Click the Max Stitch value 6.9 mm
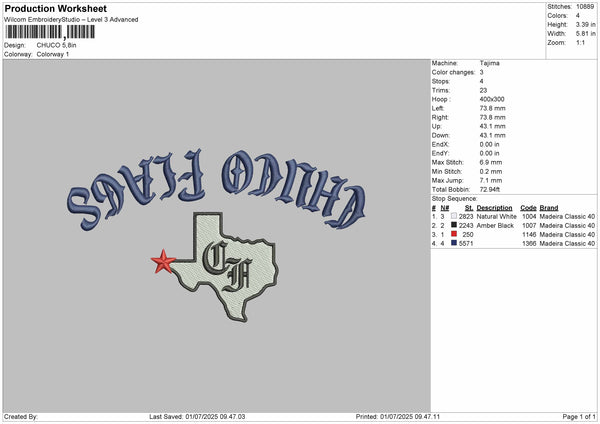Image resolution: width=600 pixels, height=424 pixels. coord(491,162)
